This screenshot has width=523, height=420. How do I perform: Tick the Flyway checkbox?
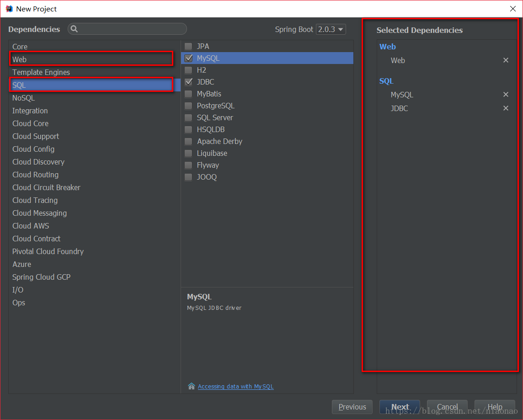tap(188, 165)
